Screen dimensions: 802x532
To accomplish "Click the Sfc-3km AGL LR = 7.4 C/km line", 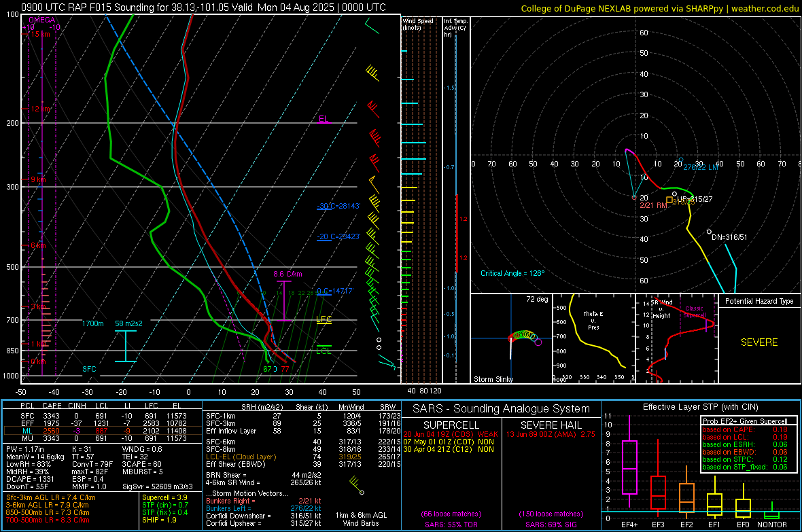I will (51, 497).
